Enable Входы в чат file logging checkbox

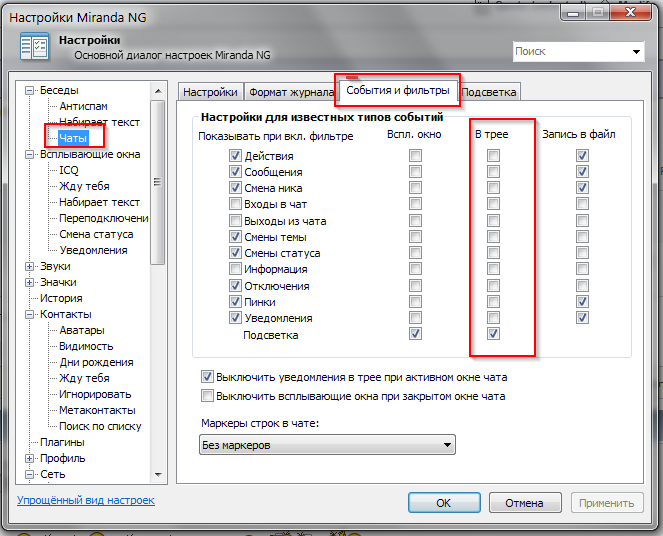[582, 204]
